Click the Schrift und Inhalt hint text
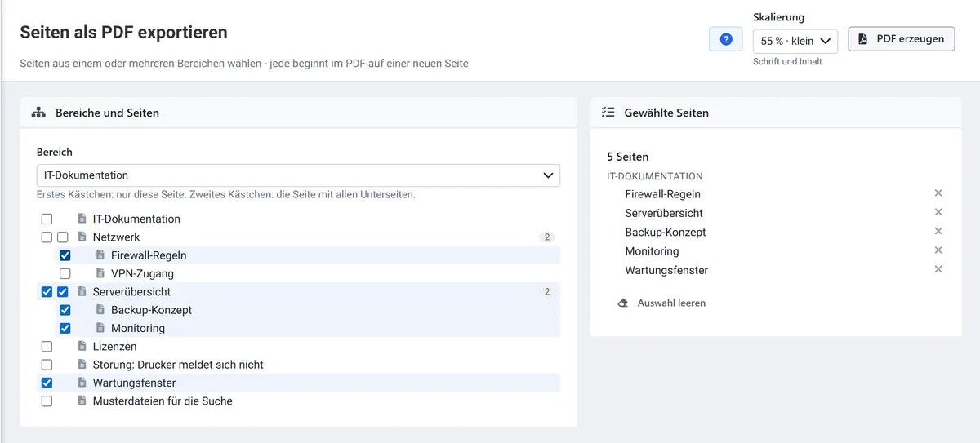 pos(787,61)
